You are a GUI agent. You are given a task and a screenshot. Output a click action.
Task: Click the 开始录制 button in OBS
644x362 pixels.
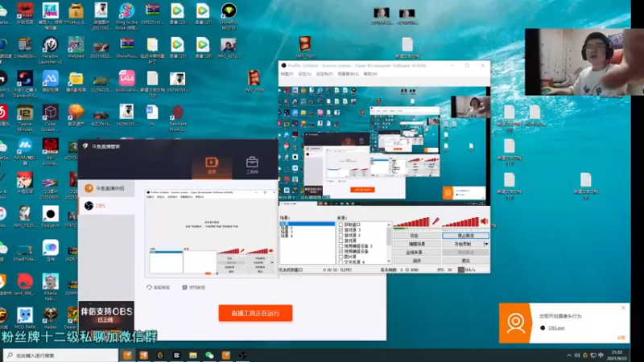[x=463, y=244]
